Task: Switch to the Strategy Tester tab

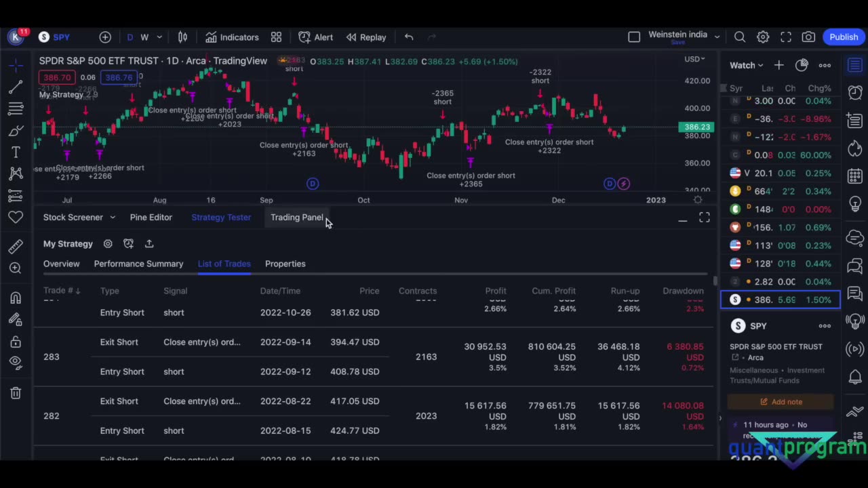Action: (x=221, y=218)
